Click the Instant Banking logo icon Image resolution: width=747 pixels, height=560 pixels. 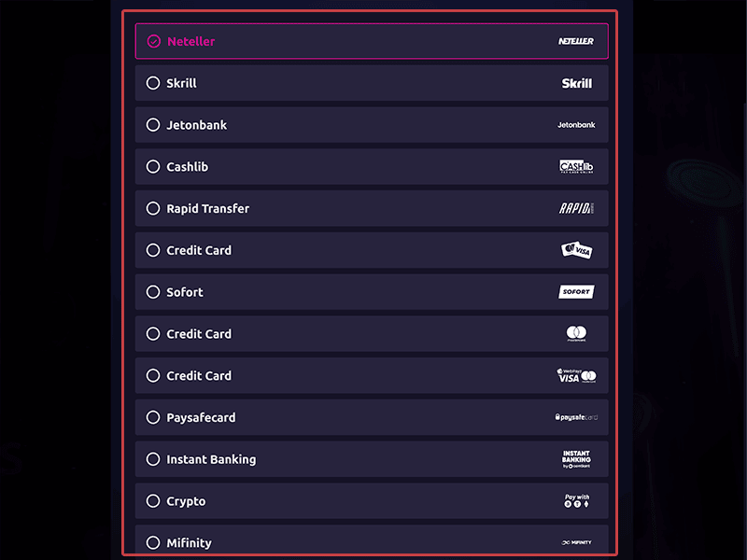[x=576, y=459]
